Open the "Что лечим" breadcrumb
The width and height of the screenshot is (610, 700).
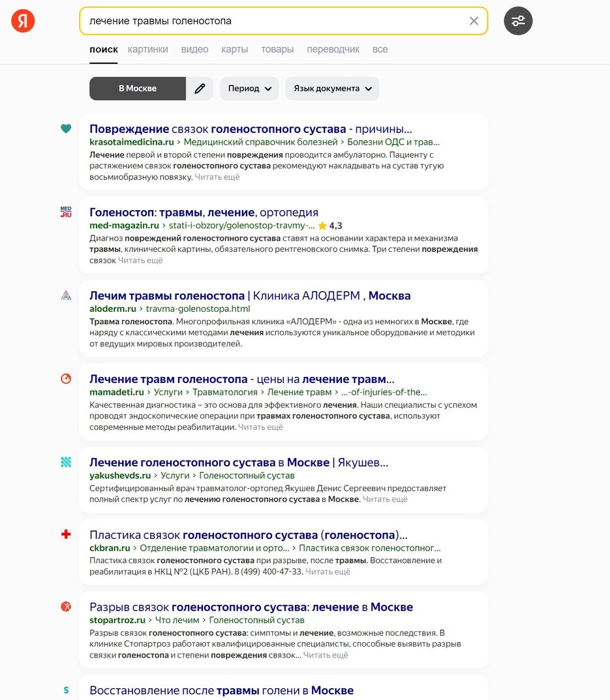click(x=177, y=620)
